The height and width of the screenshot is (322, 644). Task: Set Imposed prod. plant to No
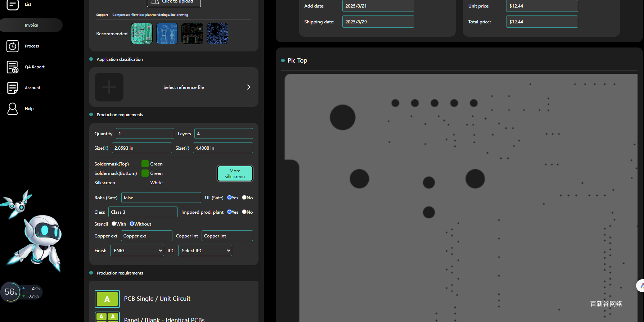tap(244, 212)
